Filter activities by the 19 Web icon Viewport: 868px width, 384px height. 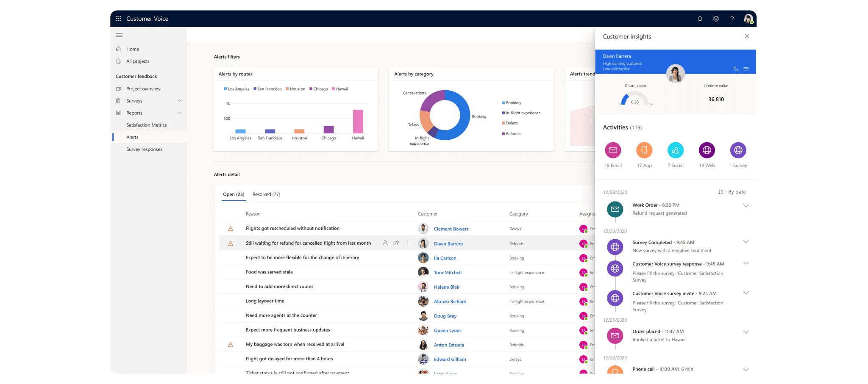(x=707, y=150)
